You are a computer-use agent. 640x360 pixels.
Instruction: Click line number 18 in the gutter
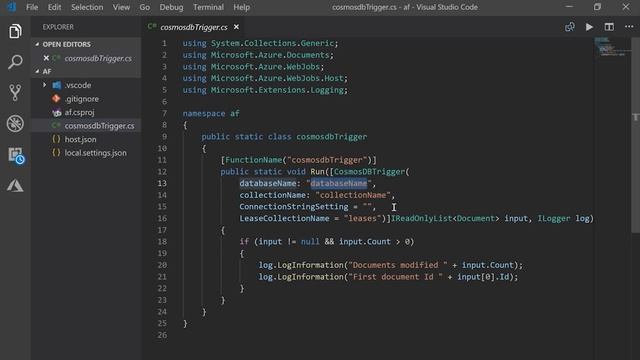(162, 242)
